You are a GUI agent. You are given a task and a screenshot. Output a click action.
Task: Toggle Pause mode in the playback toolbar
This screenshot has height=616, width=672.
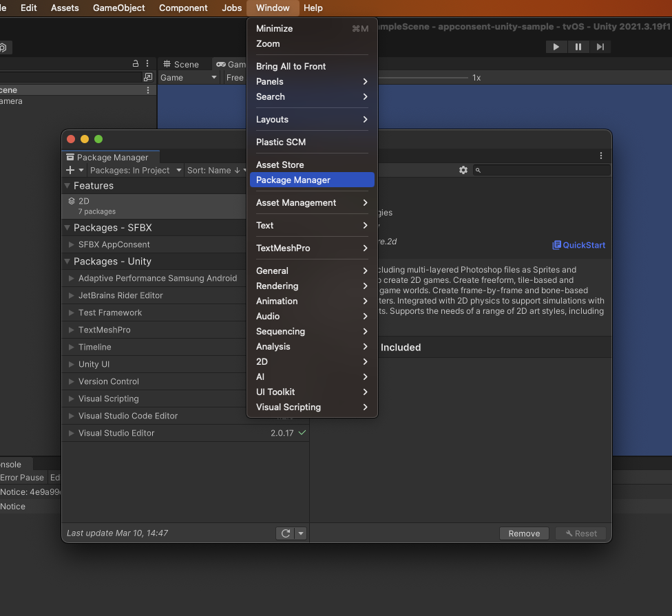(x=578, y=47)
